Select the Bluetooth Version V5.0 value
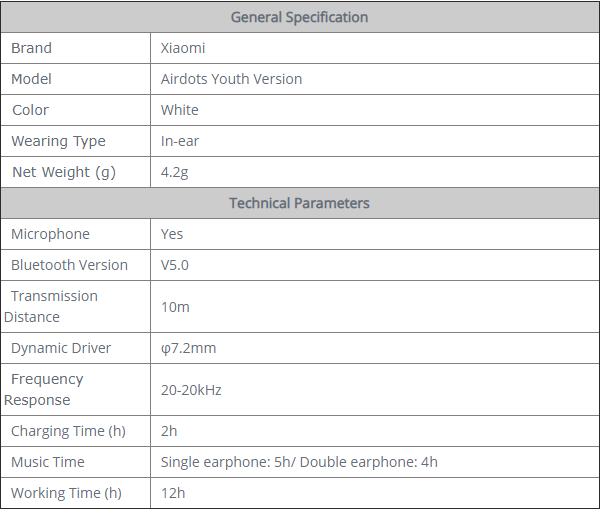 tap(175, 265)
